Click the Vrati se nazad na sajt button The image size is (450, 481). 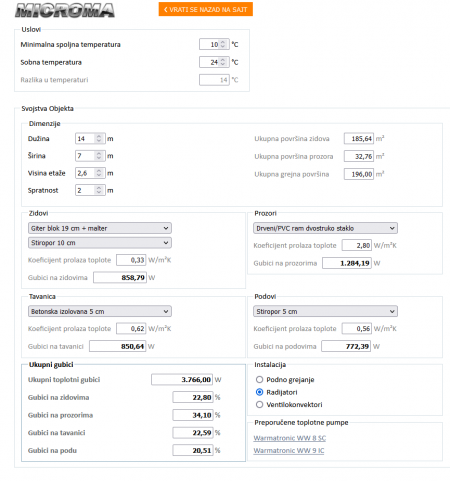click(206, 9)
